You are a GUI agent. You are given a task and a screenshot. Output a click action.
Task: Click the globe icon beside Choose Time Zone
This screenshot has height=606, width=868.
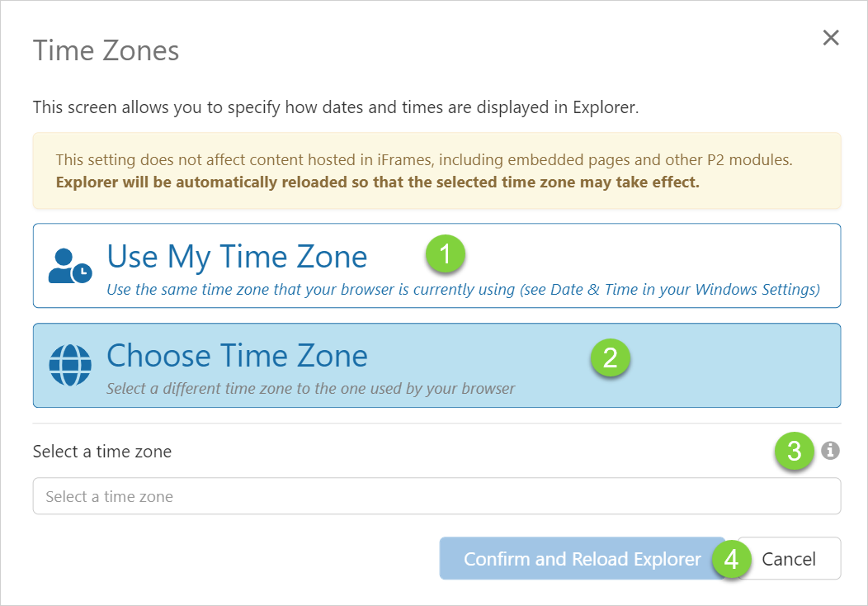point(69,365)
